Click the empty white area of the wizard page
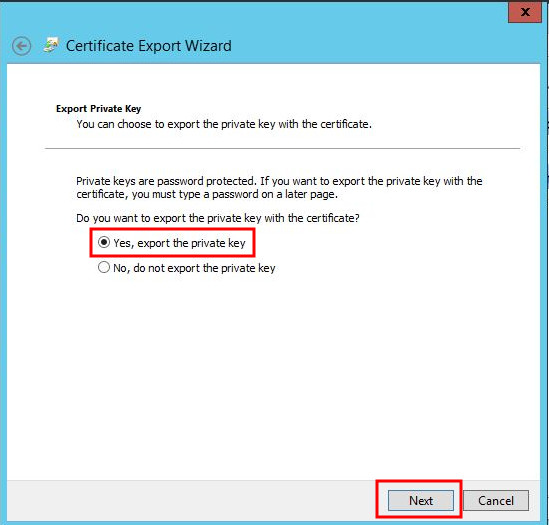 click(273, 378)
